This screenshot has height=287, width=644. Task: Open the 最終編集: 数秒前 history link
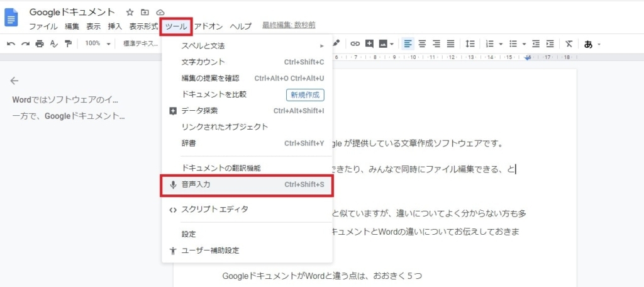(x=289, y=26)
